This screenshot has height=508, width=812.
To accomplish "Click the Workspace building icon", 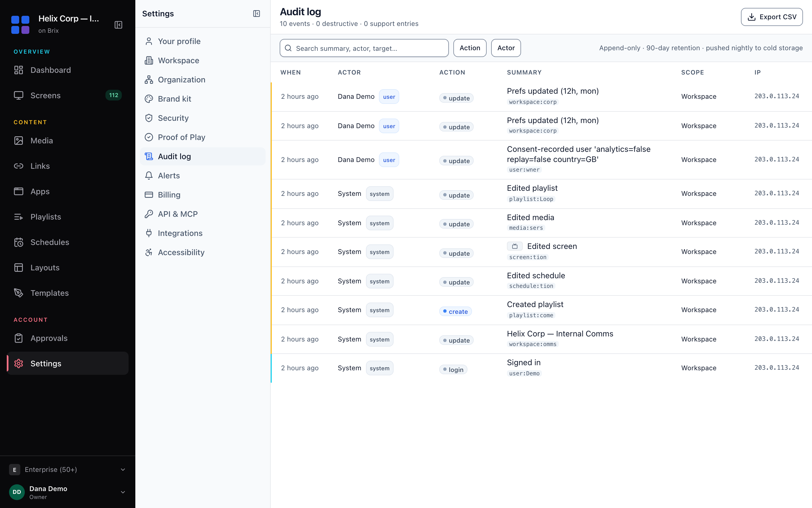I will (149, 60).
